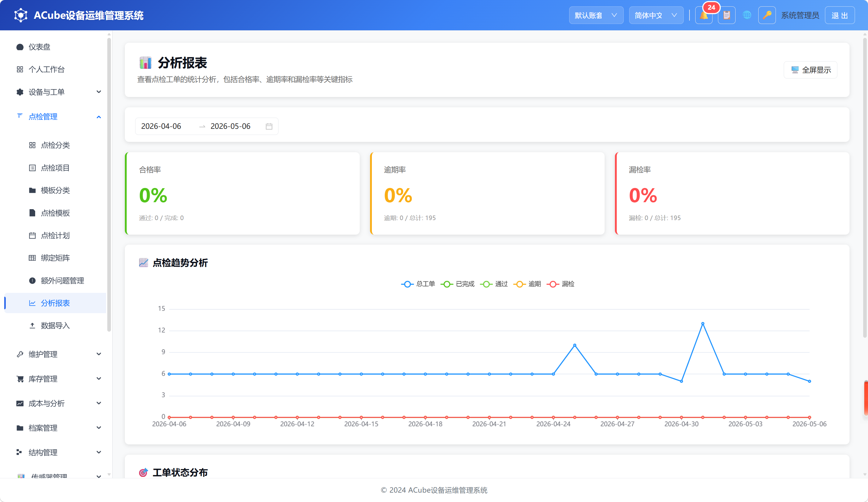Click the key icon in the header
The width and height of the screenshot is (868, 502).
coord(767,15)
